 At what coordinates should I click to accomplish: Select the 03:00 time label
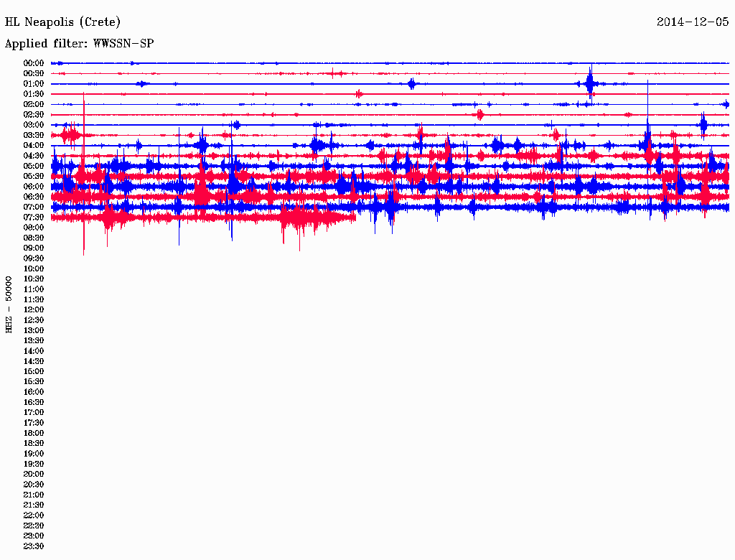[34, 125]
